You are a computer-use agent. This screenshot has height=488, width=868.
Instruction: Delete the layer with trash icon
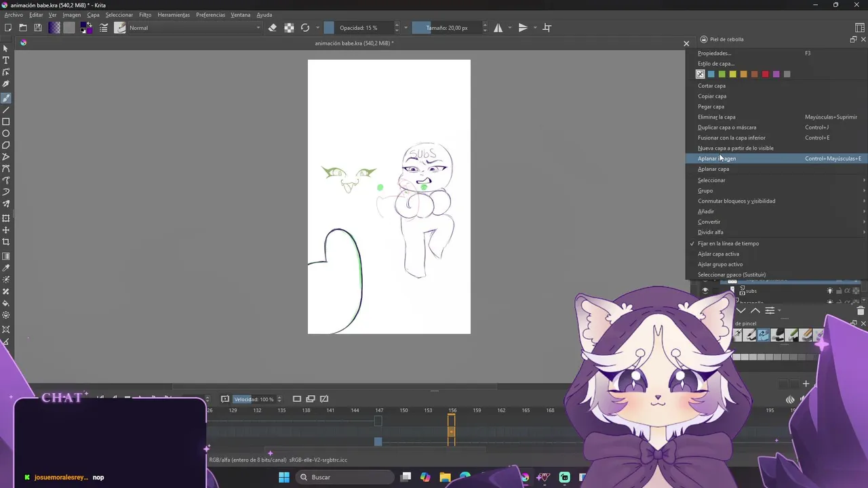(861, 311)
